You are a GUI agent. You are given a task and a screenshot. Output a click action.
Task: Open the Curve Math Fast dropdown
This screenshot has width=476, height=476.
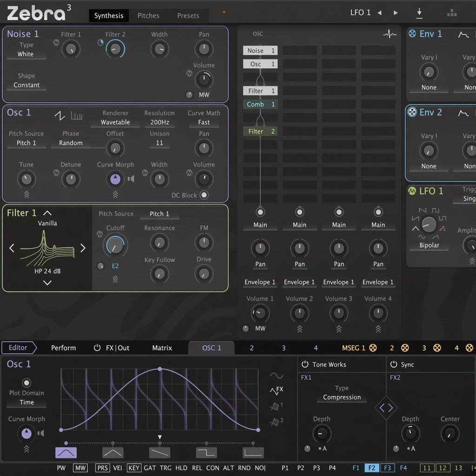pyautogui.click(x=204, y=122)
